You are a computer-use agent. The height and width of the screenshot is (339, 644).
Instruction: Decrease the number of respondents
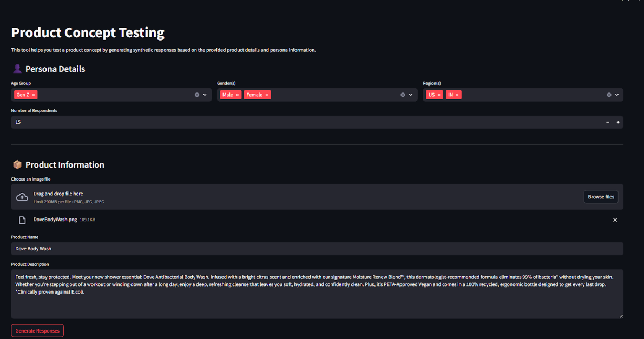(x=608, y=122)
